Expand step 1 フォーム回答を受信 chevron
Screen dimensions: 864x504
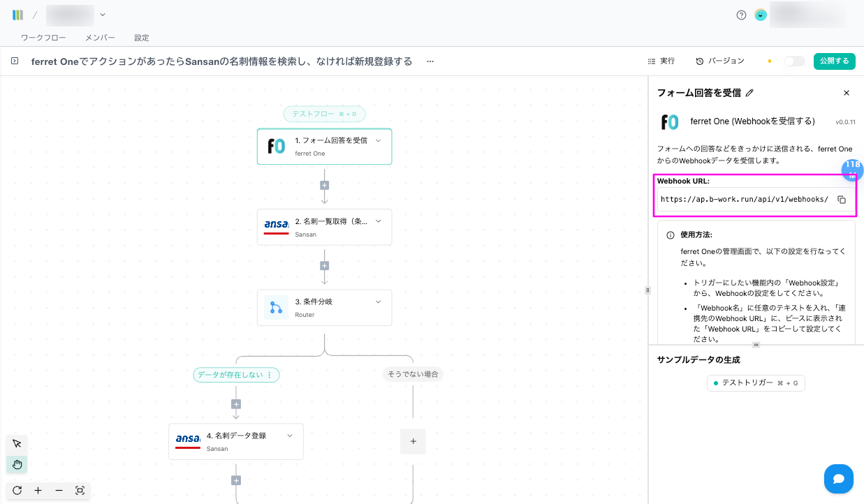[378, 140]
